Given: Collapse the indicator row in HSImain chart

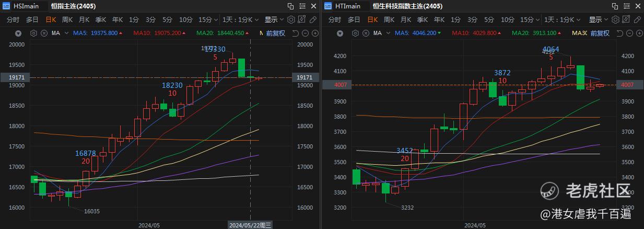Looking at the screenshot, I should pos(18,33).
